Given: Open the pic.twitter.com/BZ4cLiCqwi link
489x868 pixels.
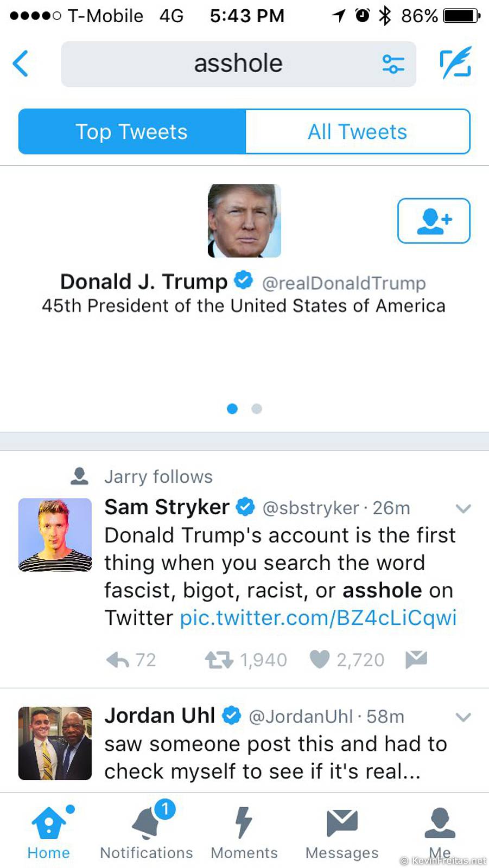Looking at the screenshot, I should pyautogui.click(x=318, y=618).
